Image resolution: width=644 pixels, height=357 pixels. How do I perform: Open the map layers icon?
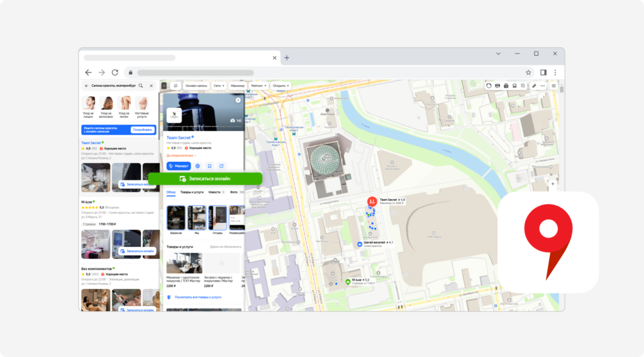[x=523, y=86]
